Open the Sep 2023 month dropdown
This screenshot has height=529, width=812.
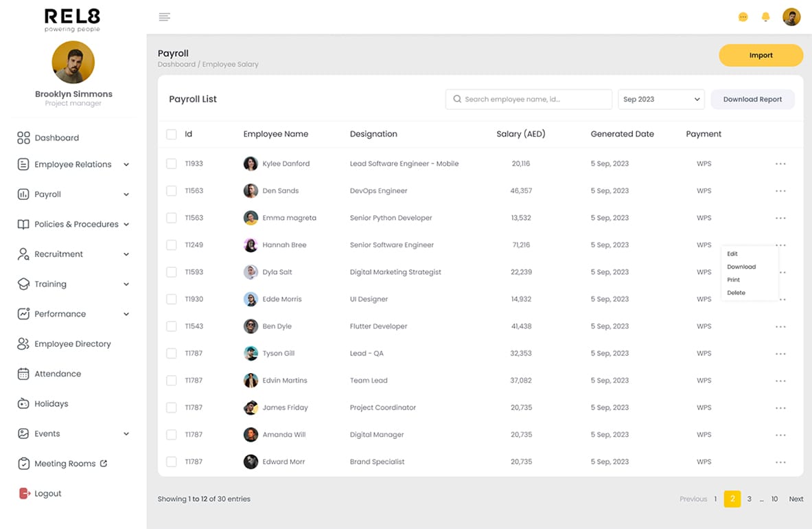coord(661,100)
